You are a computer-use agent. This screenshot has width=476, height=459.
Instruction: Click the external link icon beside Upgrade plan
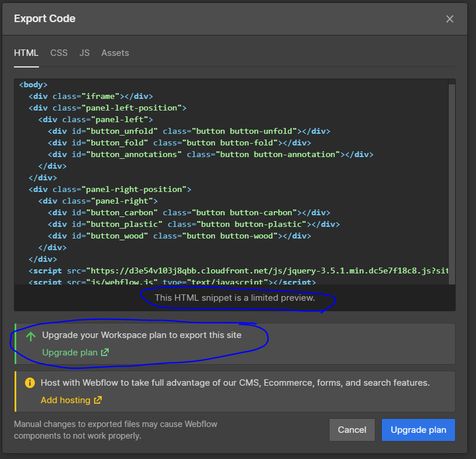click(105, 353)
